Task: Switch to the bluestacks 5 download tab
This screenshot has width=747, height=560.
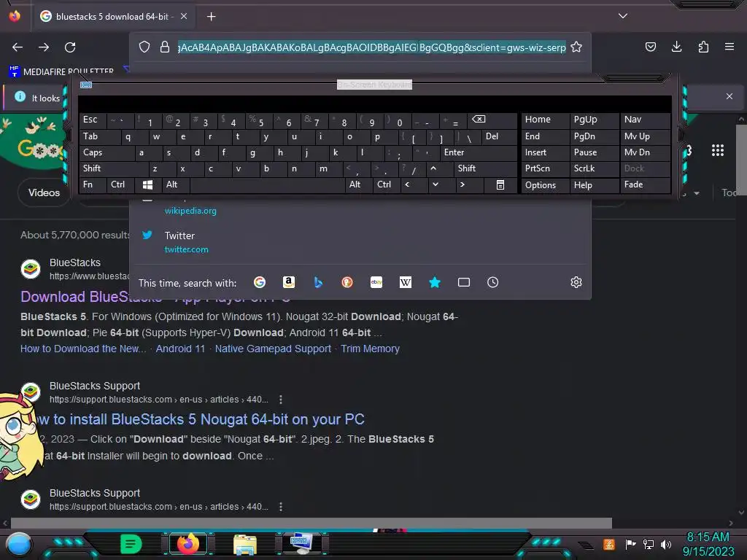Action: click(115, 17)
